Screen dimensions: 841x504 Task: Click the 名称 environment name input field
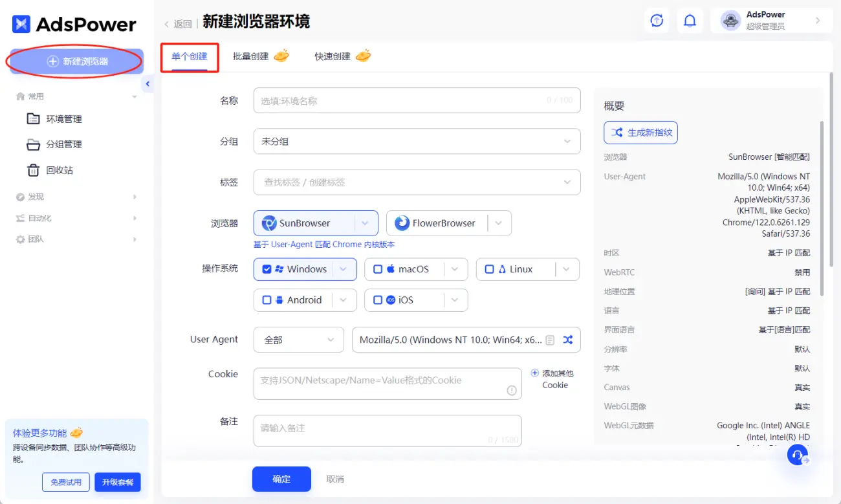pos(417,100)
